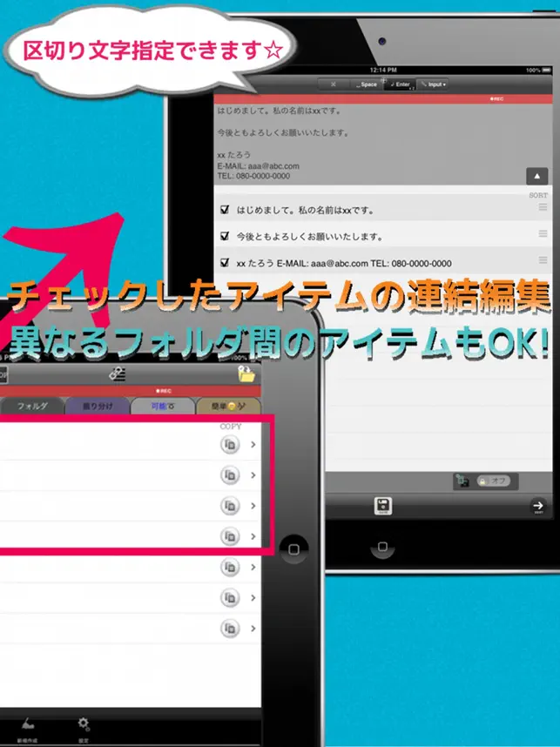Tap copy icon in fifth list row
The image size is (560, 747).
230,567
